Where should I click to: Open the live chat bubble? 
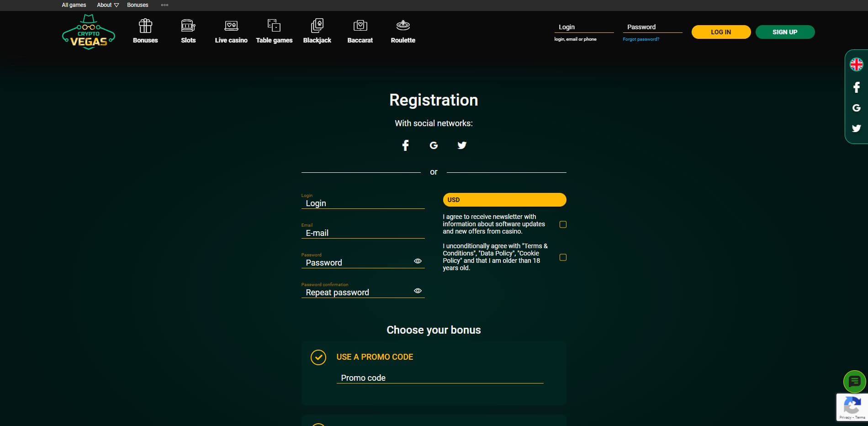click(854, 382)
